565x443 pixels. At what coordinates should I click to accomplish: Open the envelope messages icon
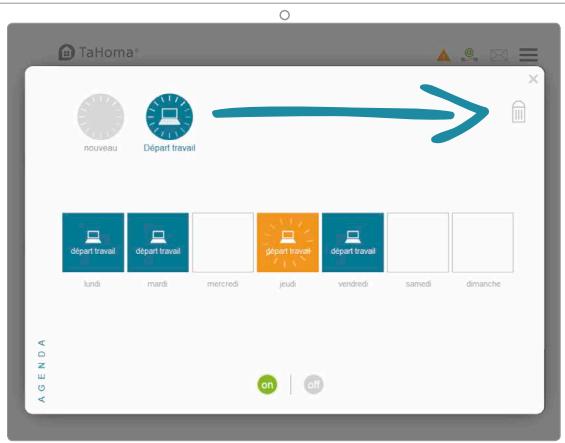(499, 56)
